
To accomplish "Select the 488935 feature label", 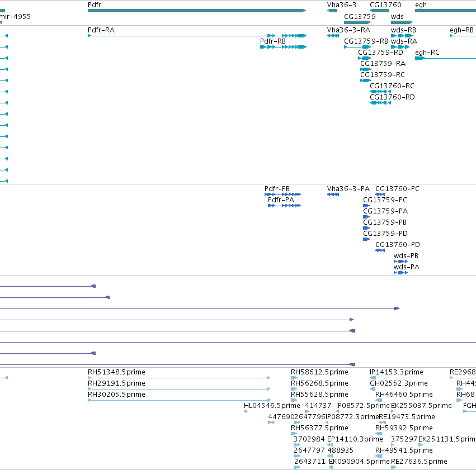I will pyautogui.click(x=340, y=450).
